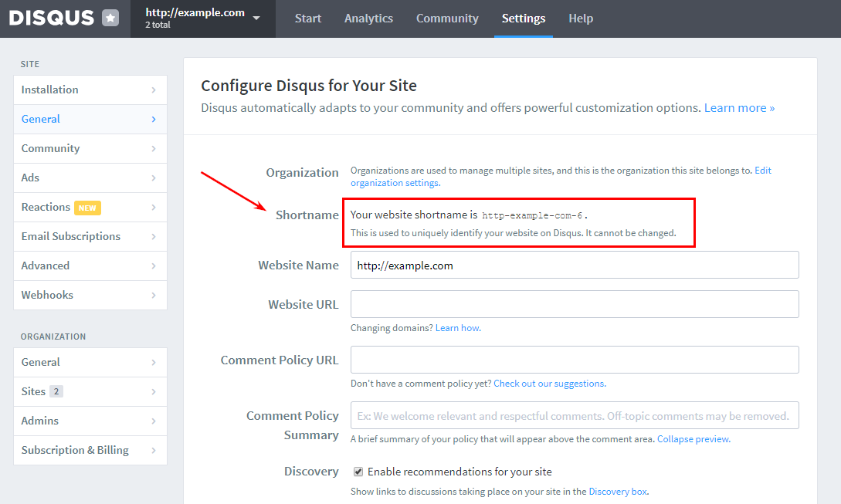
Task: Open Webhooks settings chevron
Action: tap(154, 296)
